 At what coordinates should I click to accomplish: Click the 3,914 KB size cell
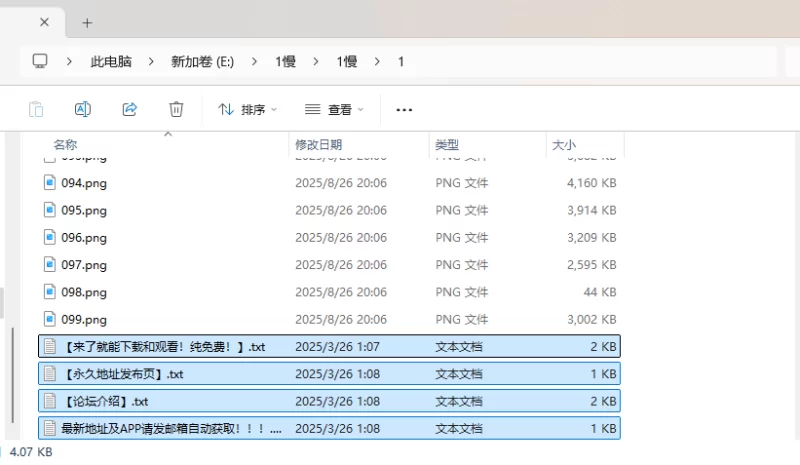(591, 210)
